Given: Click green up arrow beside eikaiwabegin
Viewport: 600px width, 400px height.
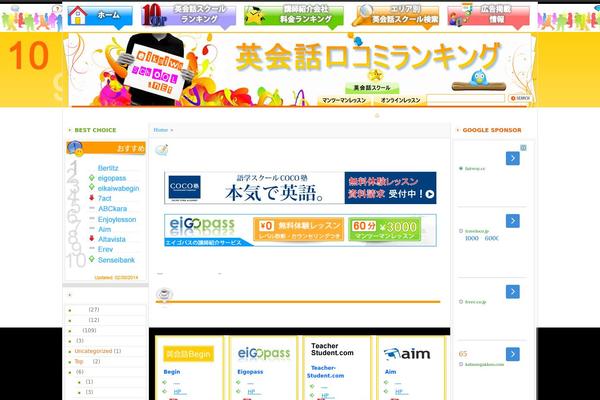Looking at the screenshot, I should 91,187.
